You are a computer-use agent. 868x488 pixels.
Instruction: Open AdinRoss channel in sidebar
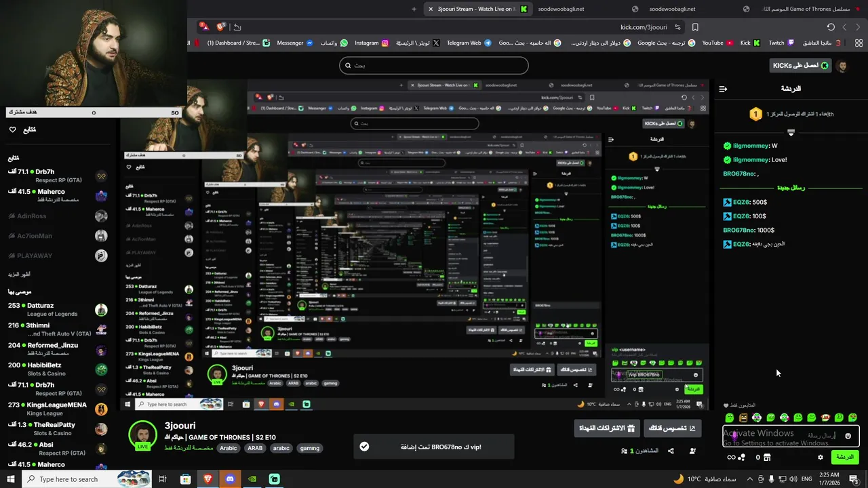[x=58, y=216]
